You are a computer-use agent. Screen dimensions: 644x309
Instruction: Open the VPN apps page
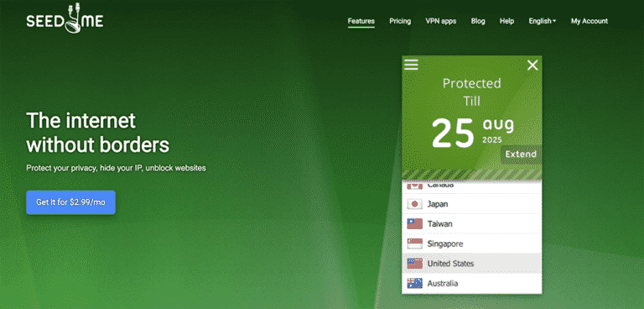click(441, 21)
